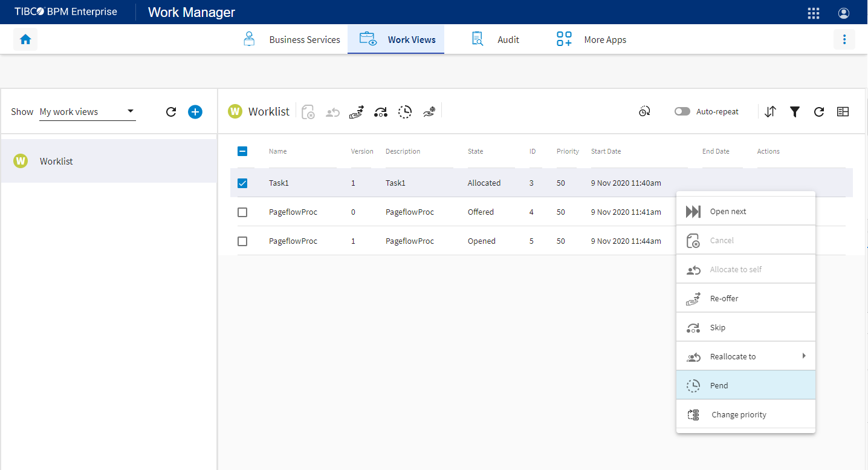The width and height of the screenshot is (868, 470).
Task: Open the filter funnel icon
Action: tap(795, 112)
